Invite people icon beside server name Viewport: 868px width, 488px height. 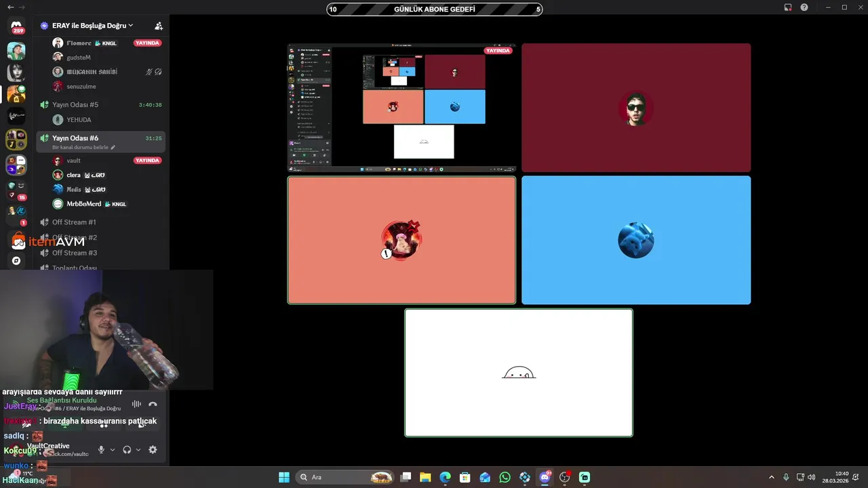159,26
